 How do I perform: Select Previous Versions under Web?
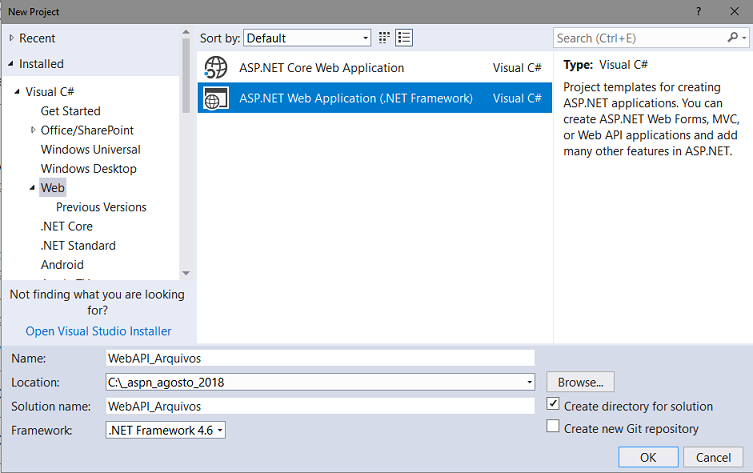click(x=101, y=207)
